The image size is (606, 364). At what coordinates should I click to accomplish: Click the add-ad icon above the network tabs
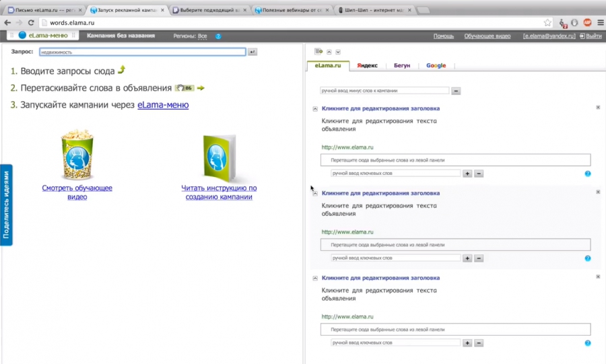point(318,52)
